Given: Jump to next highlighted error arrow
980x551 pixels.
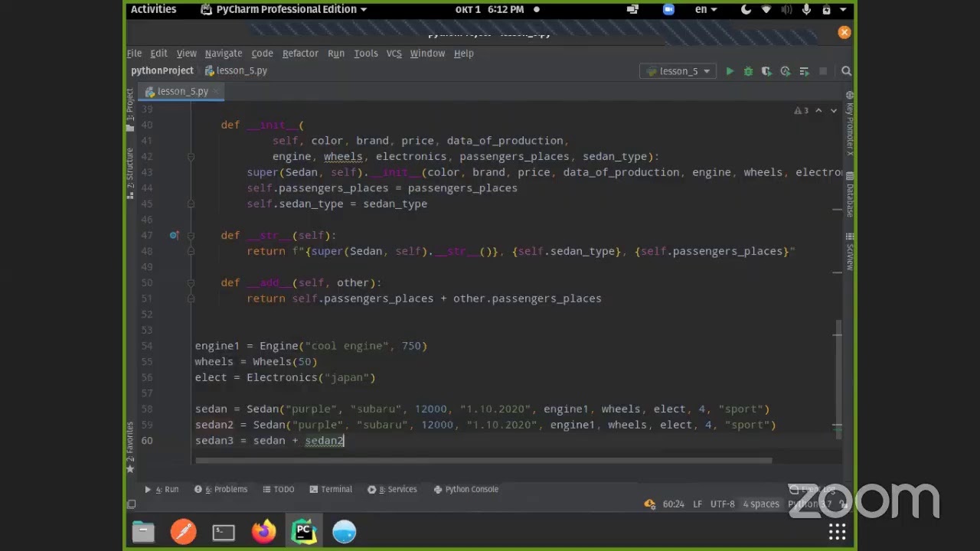Looking at the screenshot, I should click(834, 111).
